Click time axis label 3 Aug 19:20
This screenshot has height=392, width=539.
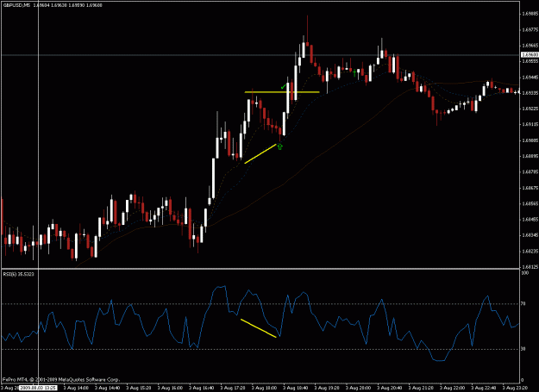coord(327,388)
